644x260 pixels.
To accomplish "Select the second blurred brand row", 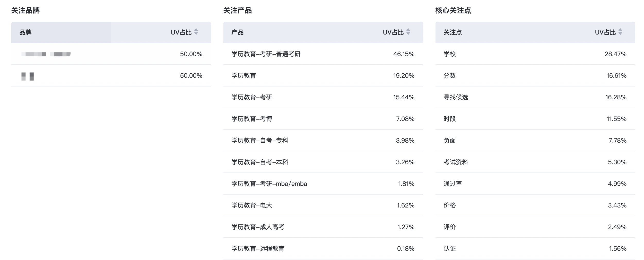I will tap(28, 76).
